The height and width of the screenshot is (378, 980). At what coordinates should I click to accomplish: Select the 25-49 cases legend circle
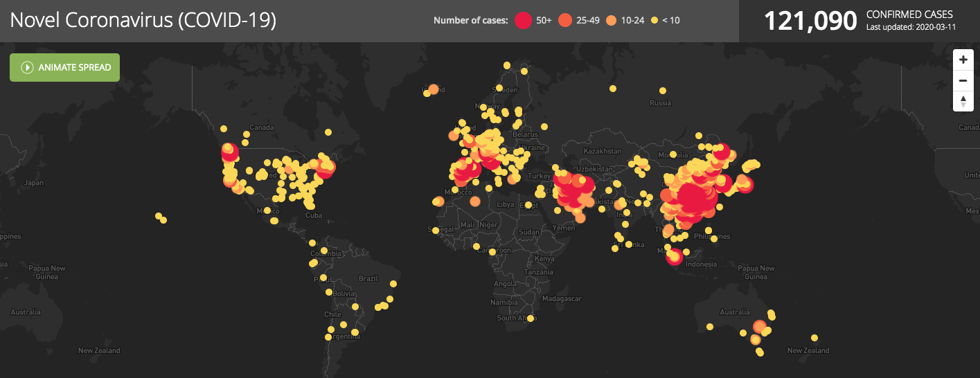pos(564,20)
